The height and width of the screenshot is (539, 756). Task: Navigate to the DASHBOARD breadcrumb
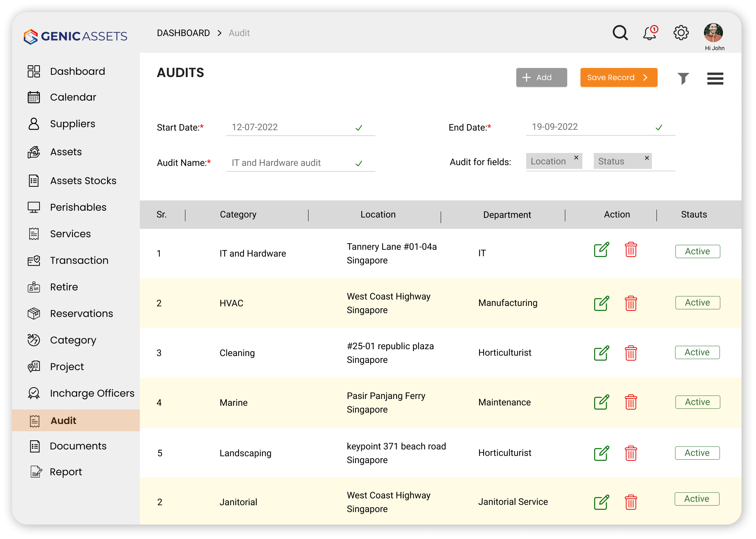[183, 33]
